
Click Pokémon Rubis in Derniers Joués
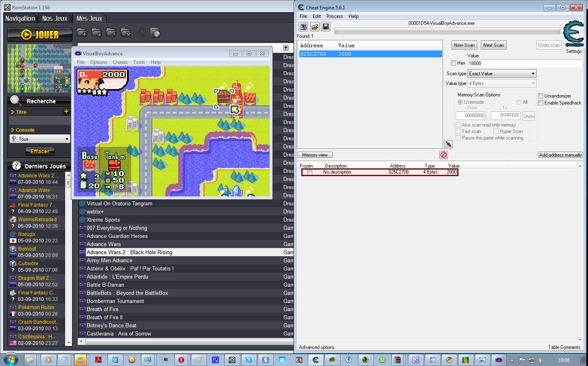[36, 307]
